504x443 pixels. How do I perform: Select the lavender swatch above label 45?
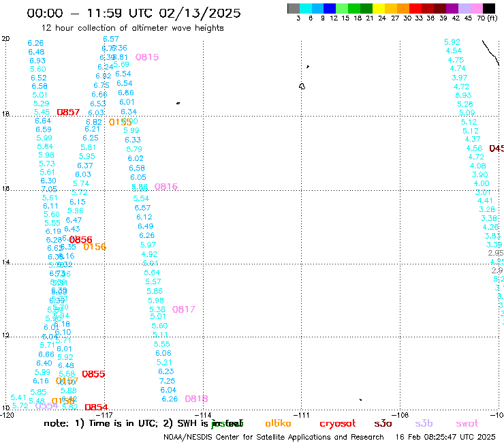coord(464,8)
